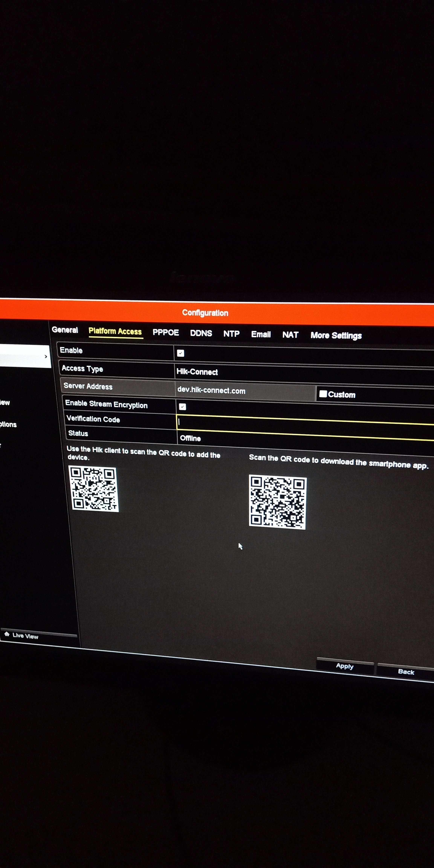Open the NAT tab
The width and height of the screenshot is (434, 868).
290,335
